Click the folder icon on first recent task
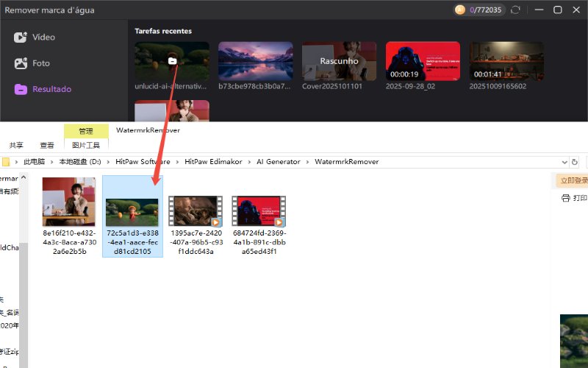 [171, 61]
